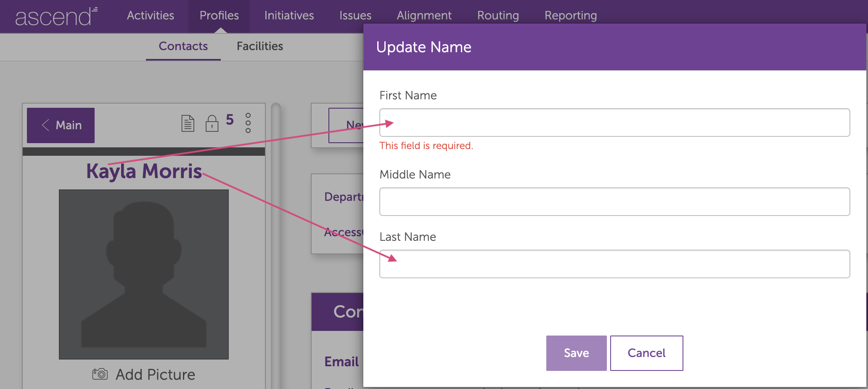Click the back chevron on Main button

click(x=46, y=125)
